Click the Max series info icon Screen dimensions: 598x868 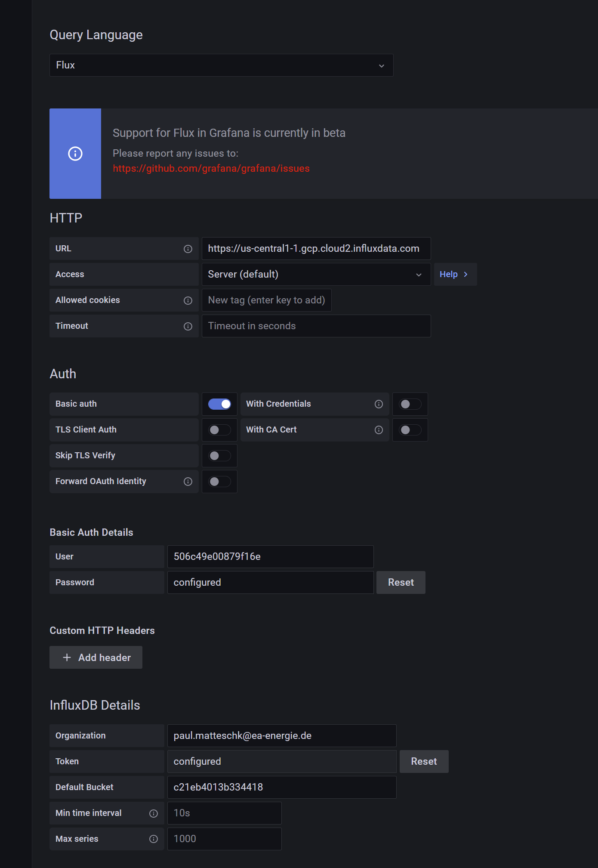pyautogui.click(x=154, y=839)
